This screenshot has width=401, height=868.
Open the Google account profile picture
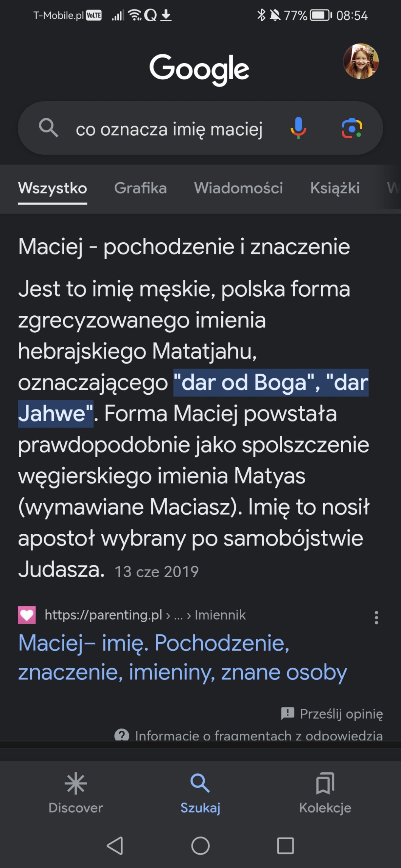[361, 62]
